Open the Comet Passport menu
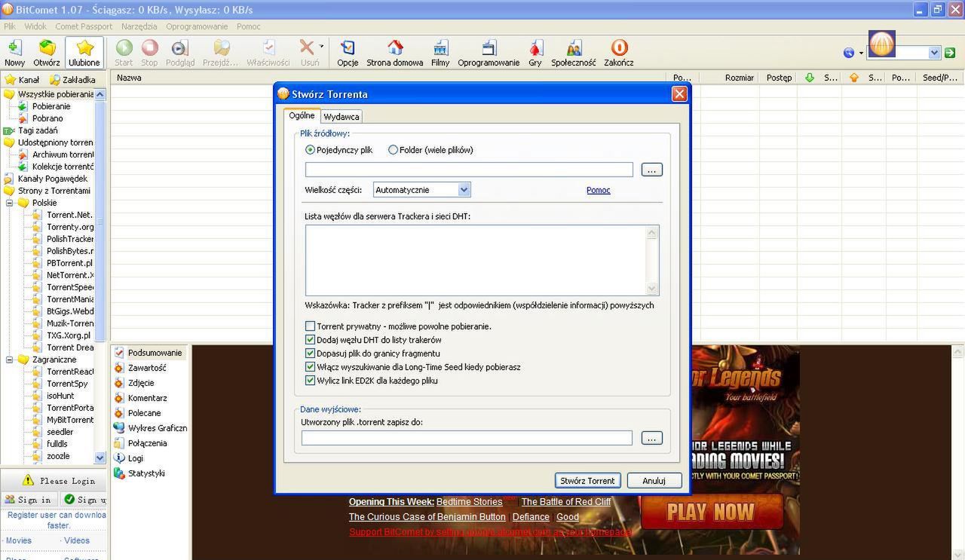Viewport: 965px width, 560px height. (x=84, y=26)
